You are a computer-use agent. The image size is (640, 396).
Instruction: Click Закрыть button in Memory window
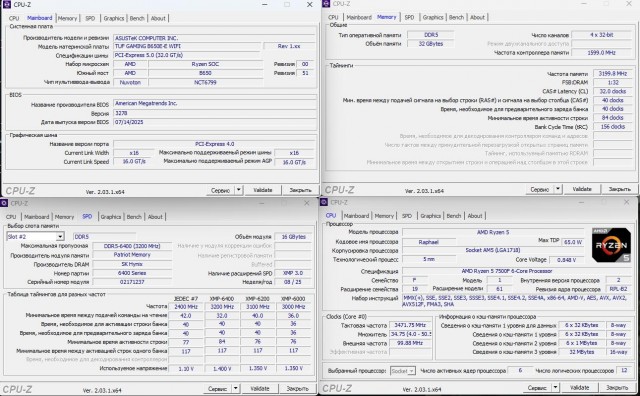pos(619,189)
